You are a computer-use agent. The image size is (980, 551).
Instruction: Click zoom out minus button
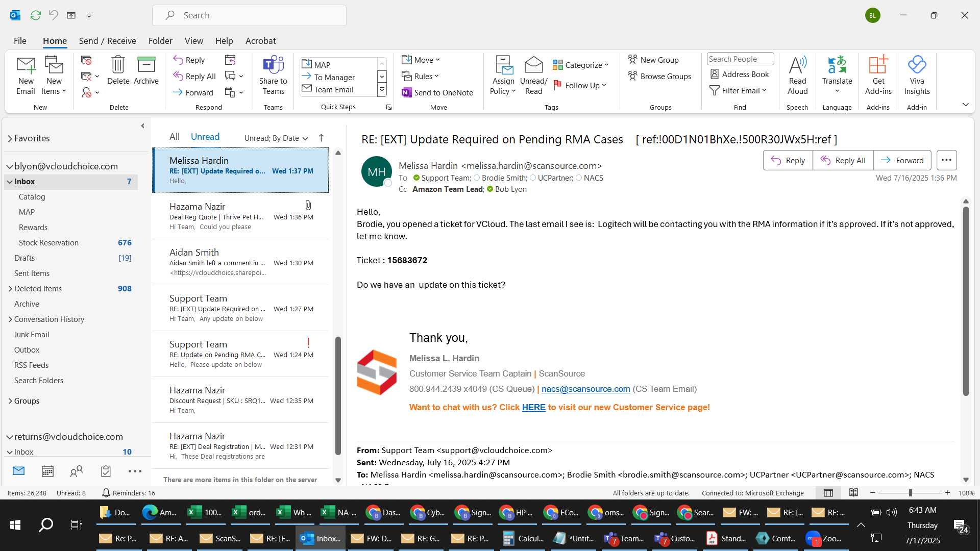[872, 493]
